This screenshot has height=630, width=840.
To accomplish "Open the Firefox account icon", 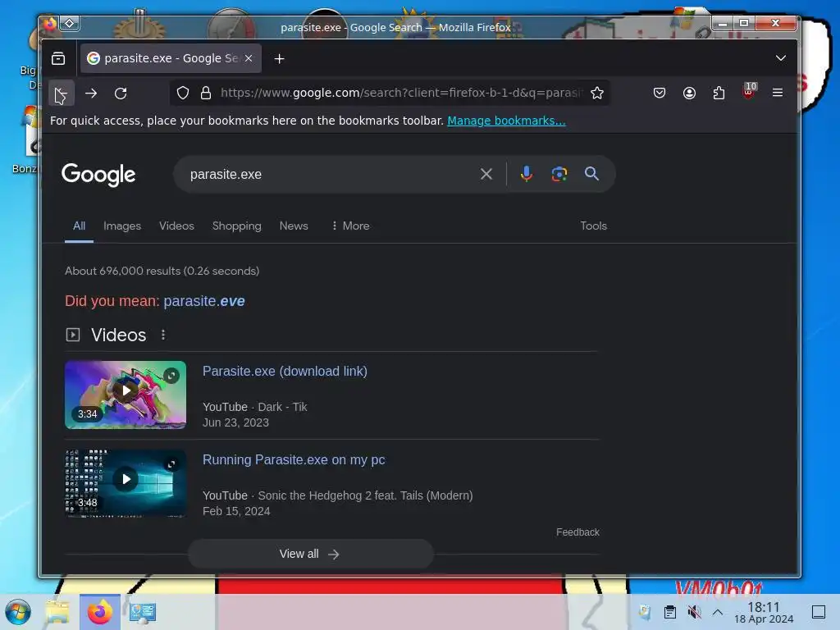I will (689, 94).
